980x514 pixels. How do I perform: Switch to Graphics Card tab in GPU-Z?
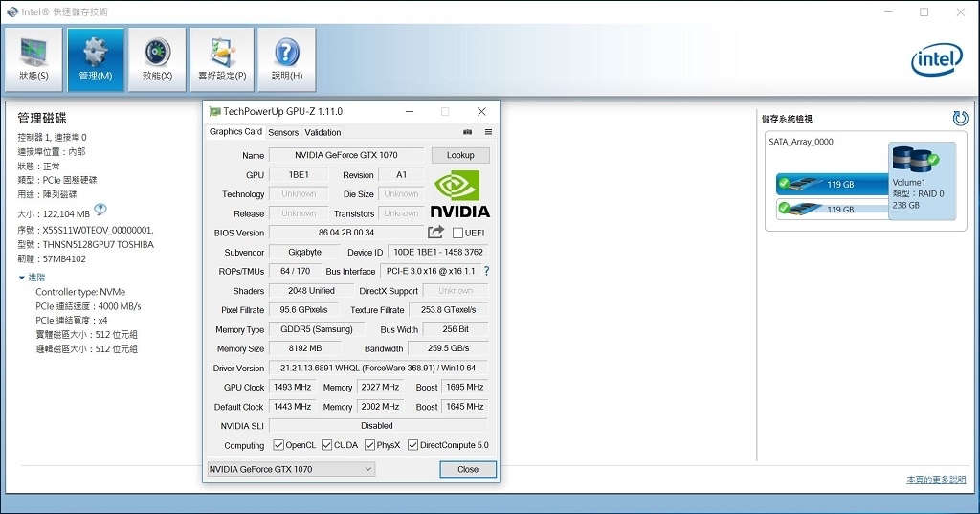pyautogui.click(x=235, y=132)
